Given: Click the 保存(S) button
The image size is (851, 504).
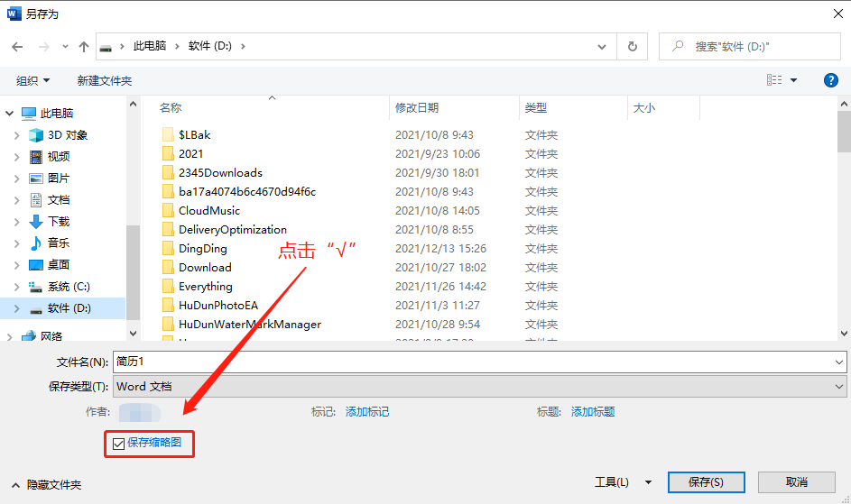Looking at the screenshot, I should point(706,482).
